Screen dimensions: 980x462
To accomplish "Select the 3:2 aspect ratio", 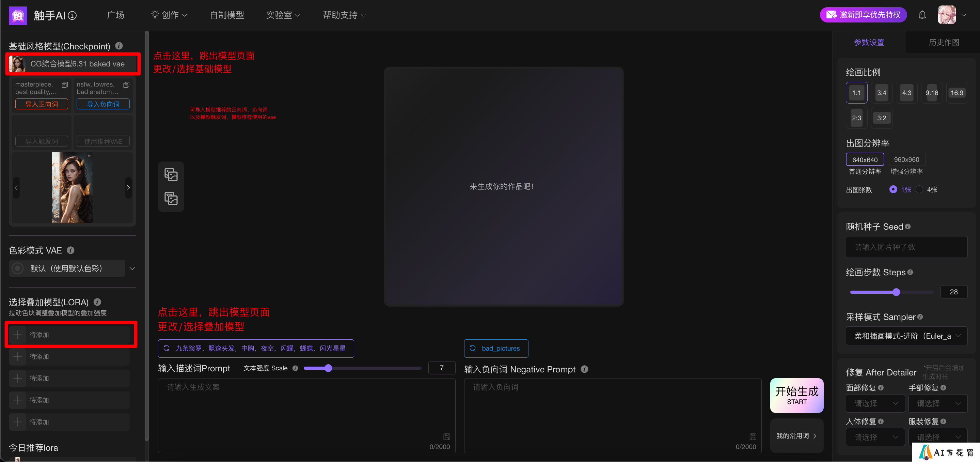I will pos(882,118).
